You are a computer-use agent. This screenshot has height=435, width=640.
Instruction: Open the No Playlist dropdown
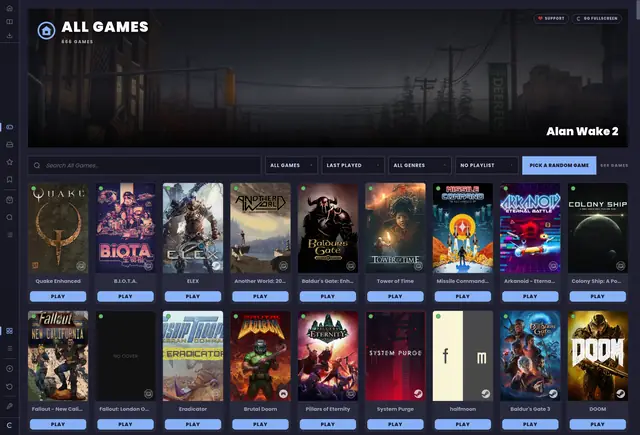coord(487,165)
